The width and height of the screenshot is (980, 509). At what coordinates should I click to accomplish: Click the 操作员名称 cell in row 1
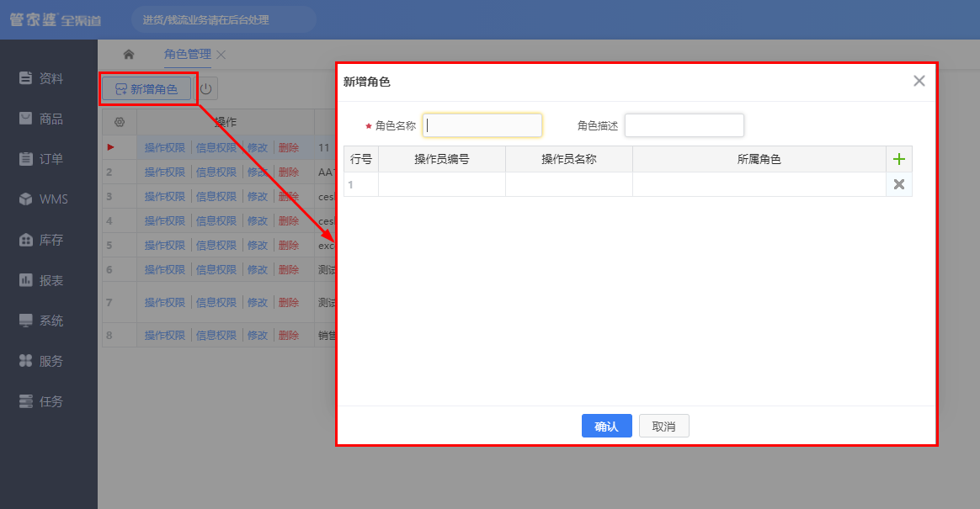569,184
